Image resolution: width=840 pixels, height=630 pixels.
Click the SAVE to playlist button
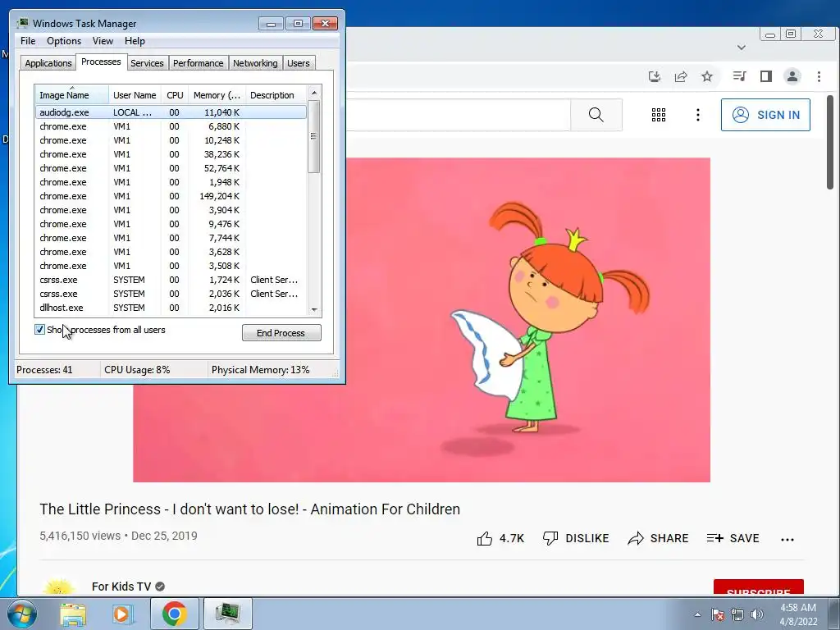pos(733,538)
